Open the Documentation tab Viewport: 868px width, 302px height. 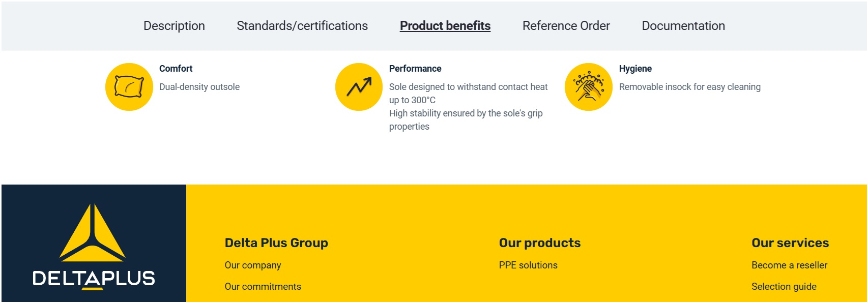point(683,26)
